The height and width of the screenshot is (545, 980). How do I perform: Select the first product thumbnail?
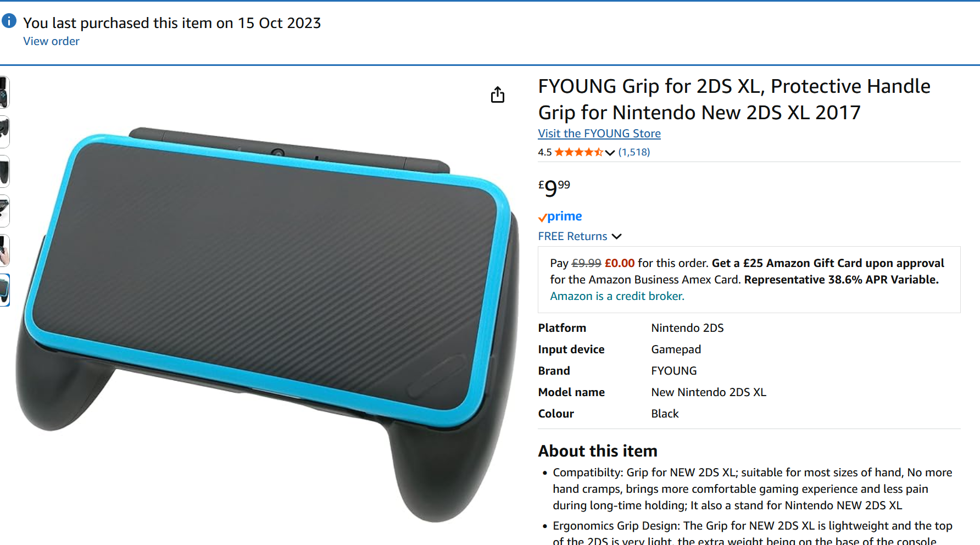(x=4, y=92)
